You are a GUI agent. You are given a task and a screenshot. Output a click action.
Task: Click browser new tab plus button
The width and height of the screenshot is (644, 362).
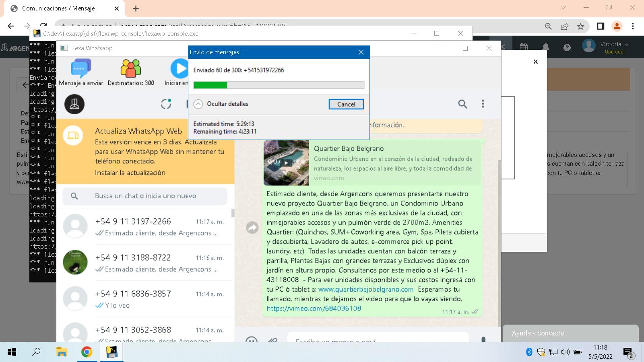[136, 8]
